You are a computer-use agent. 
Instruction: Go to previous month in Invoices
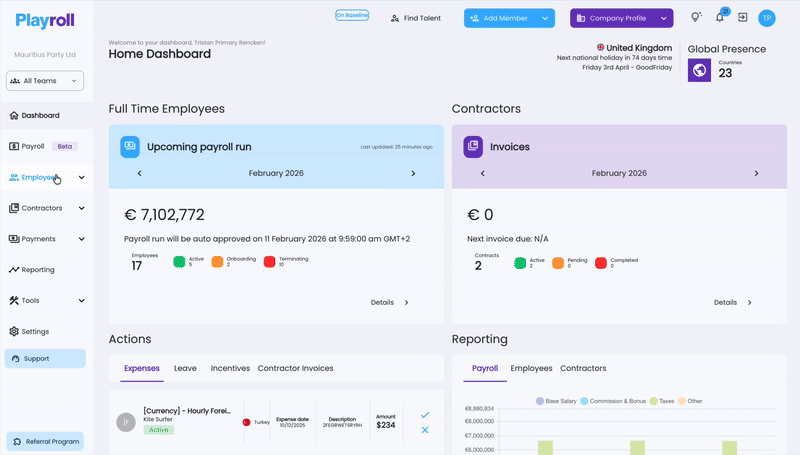tap(483, 173)
